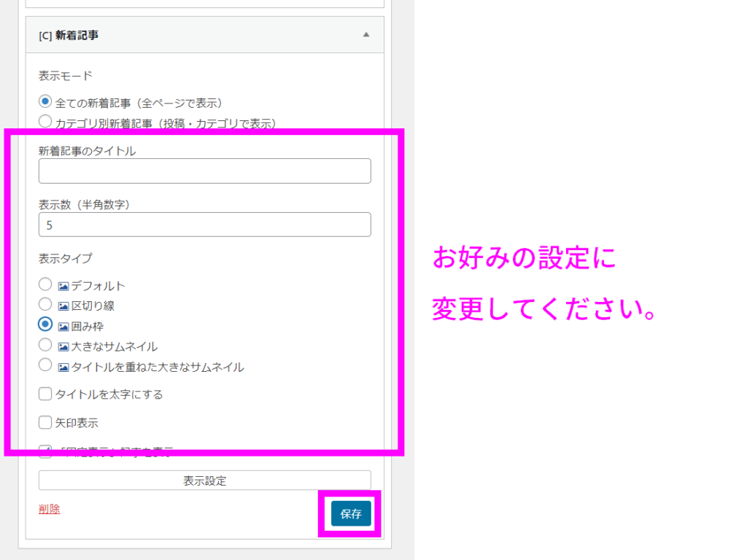Image resolution: width=747 pixels, height=560 pixels.
Task: Collapse the [C] 新着記事 widget arrow
Action: (x=366, y=34)
